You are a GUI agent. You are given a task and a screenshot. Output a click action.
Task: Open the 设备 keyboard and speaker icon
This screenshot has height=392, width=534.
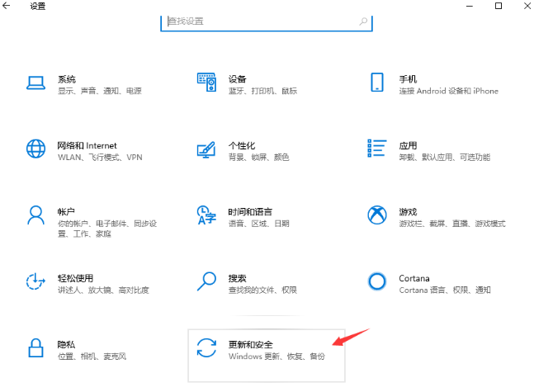pos(206,82)
